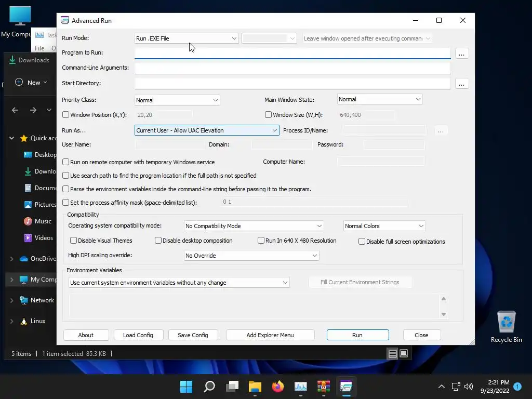Open the Run As dropdown
This screenshot has height=399, width=532.
207,130
